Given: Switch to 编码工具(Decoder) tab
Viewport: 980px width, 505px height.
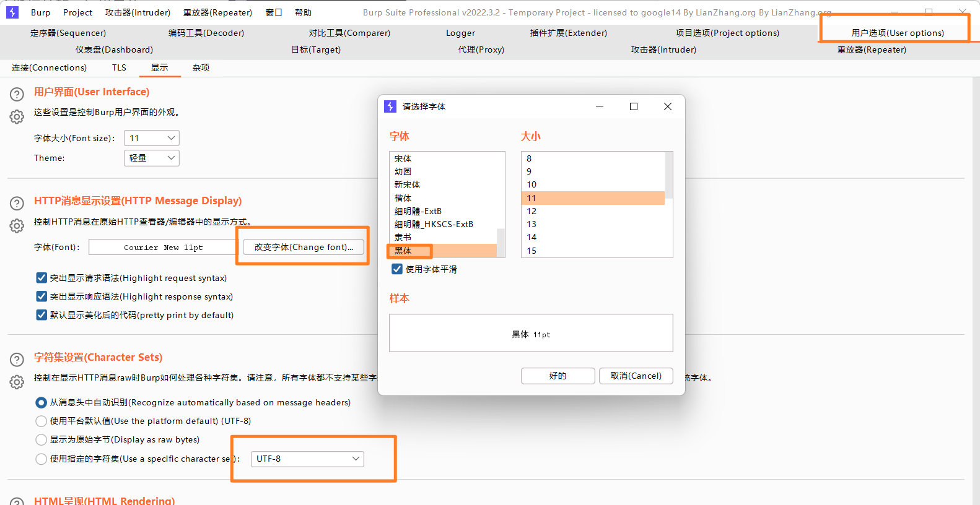Looking at the screenshot, I should tap(206, 33).
